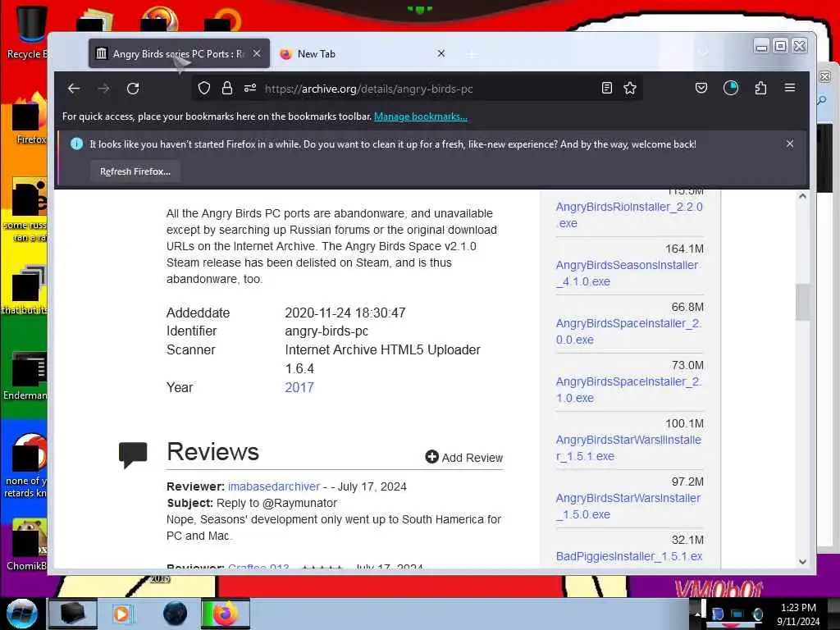Click the Reviews speech bubble icon
Viewport: 840px width, 630px height.
[133, 454]
